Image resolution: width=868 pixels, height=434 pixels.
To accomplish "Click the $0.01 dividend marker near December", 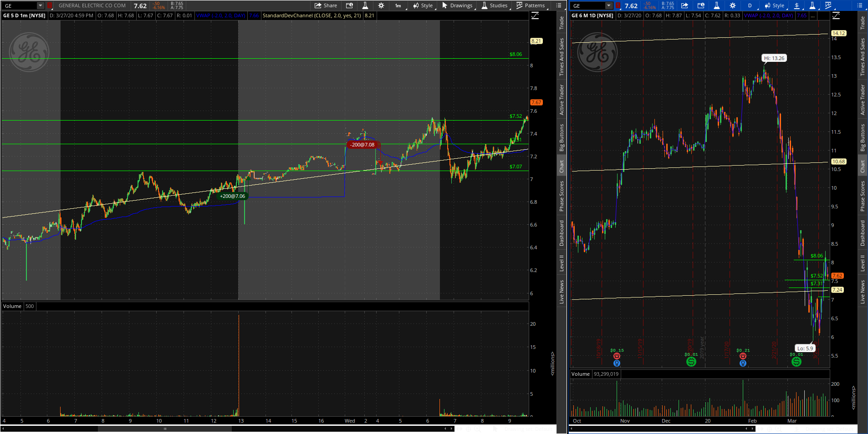I will [x=691, y=362].
